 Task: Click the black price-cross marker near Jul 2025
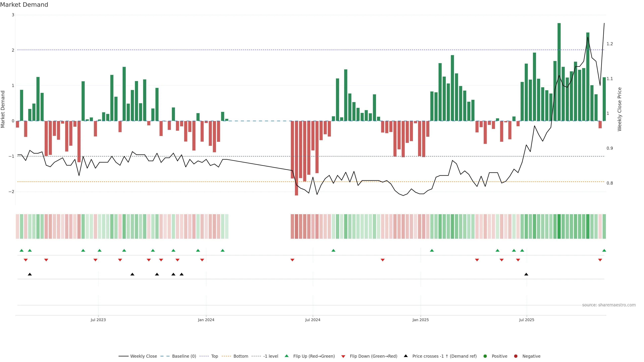click(x=526, y=274)
